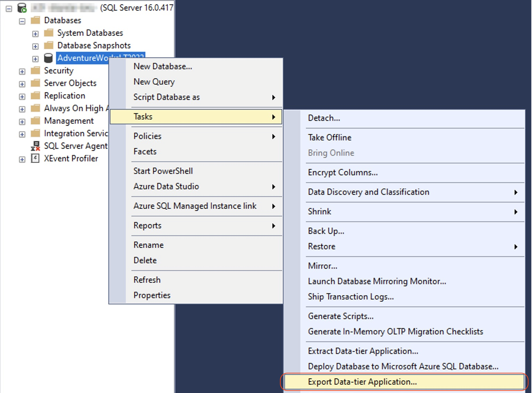
Task: Click Generate Scripts in the menu
Action: point(340,316)
